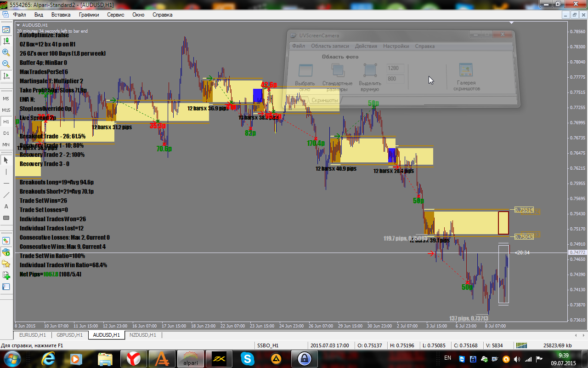Select the D1 timeframe
This screenshot has height=368, width=588.
(x=6, y=133)
